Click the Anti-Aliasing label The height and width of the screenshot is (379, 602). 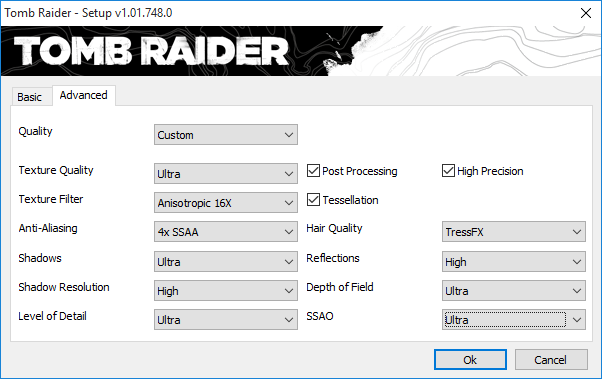point(48,228)
